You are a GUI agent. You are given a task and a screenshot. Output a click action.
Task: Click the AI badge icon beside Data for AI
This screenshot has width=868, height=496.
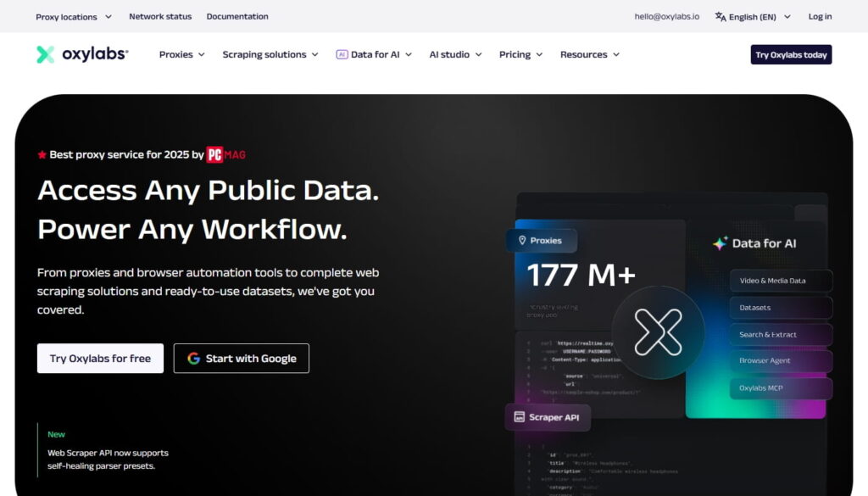342,54
